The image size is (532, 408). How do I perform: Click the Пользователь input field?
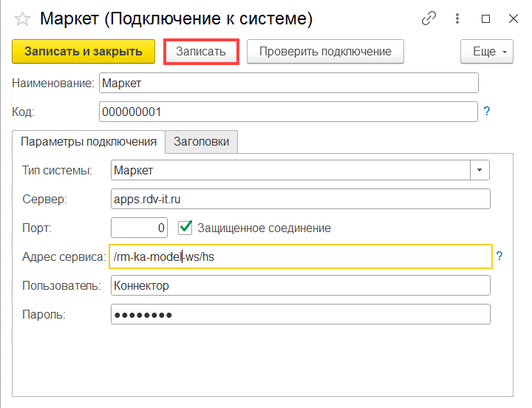[x=299, y=285]
